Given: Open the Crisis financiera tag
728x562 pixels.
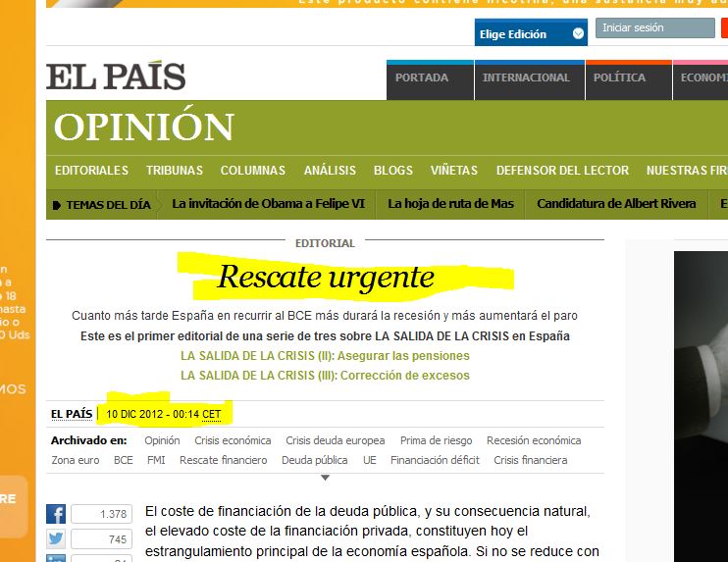Looking at the screenshot, I should (531, 460).
